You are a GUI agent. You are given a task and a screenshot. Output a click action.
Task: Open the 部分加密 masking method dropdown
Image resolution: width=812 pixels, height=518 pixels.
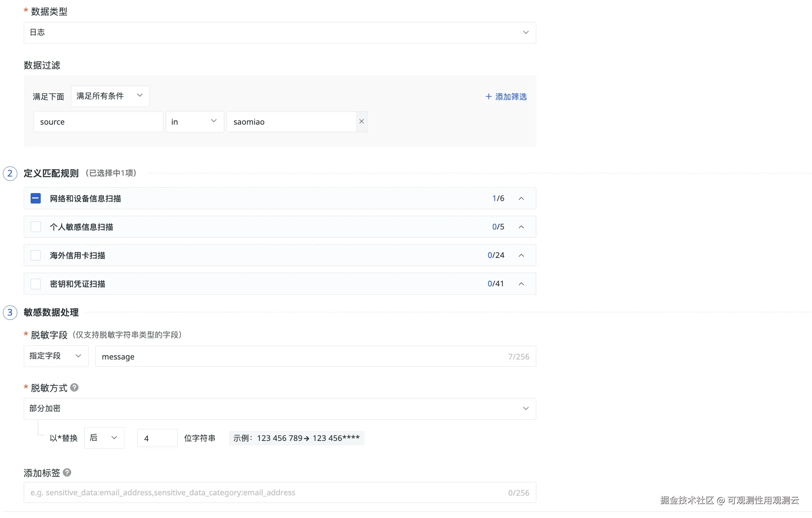click(x=280, y=408)
